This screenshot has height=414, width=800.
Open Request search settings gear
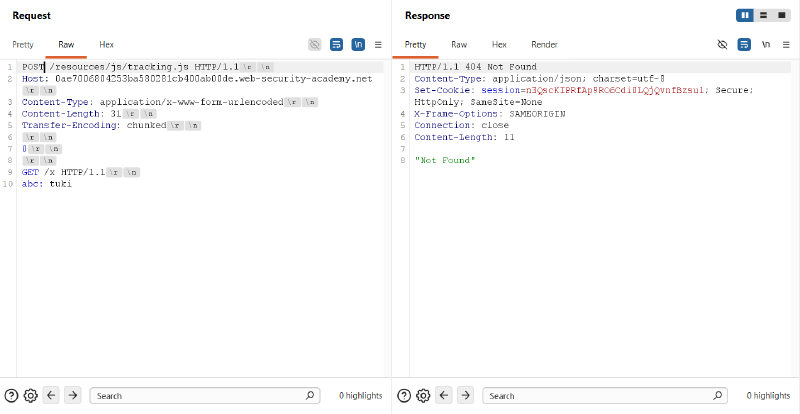click(x=31, y=396)
